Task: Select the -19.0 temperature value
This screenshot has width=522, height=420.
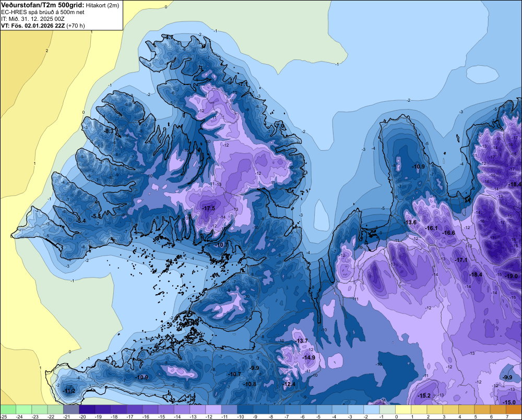Action: point(512,276)
